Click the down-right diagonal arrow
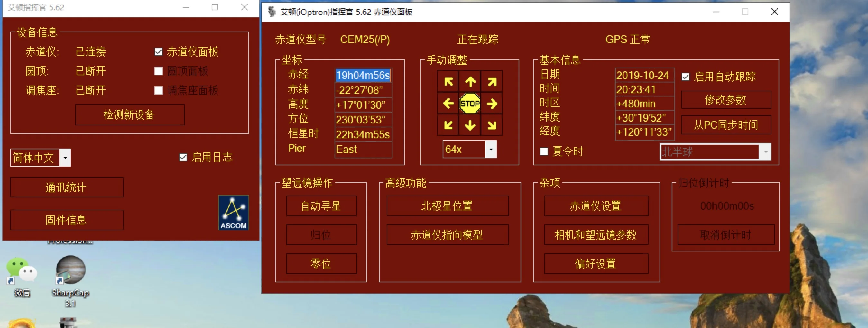Image resolution: width=868 pixels, height=328 pixels. [492, 125]
